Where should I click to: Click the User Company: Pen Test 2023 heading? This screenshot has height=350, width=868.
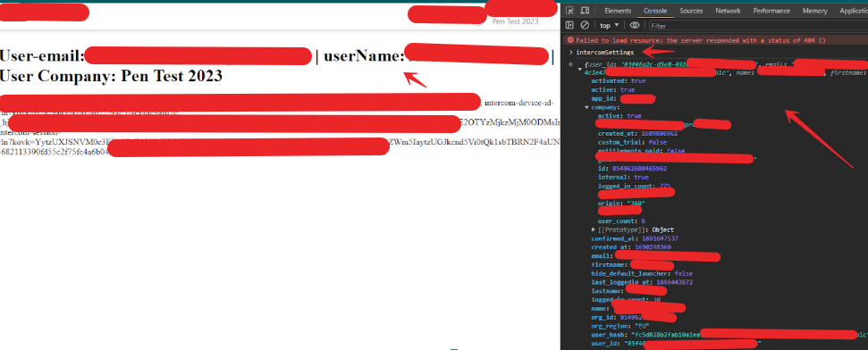(x=111, y=76)
